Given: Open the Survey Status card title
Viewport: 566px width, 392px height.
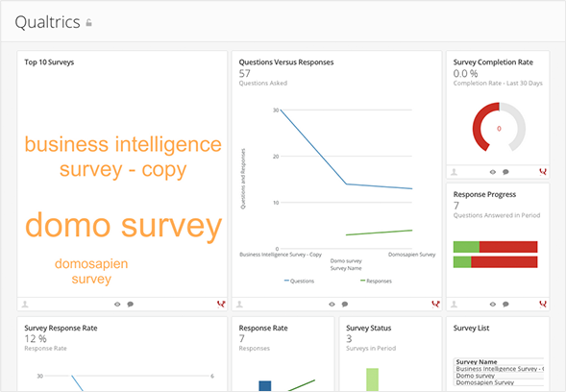Looking at the screenshot, I should pos(369,328).
